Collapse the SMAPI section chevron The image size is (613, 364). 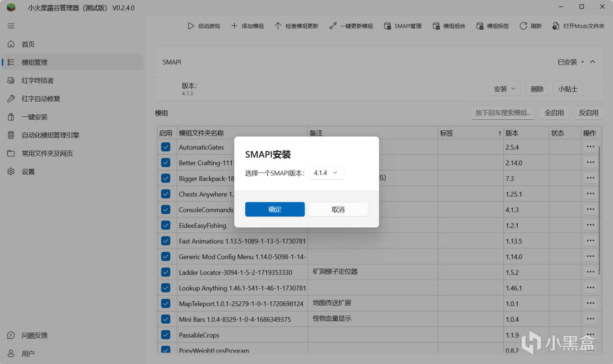[592, 62]
